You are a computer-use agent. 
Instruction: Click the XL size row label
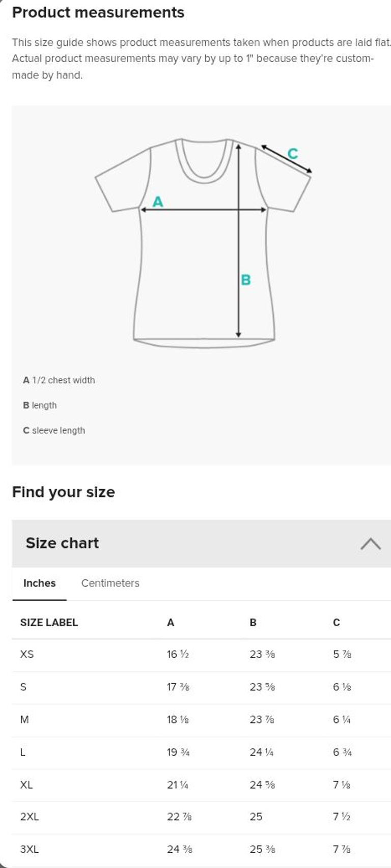[26, 785]
